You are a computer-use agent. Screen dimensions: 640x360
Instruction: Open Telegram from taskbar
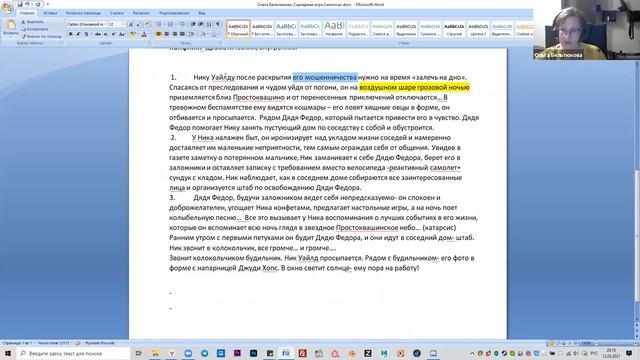[204, 353]
